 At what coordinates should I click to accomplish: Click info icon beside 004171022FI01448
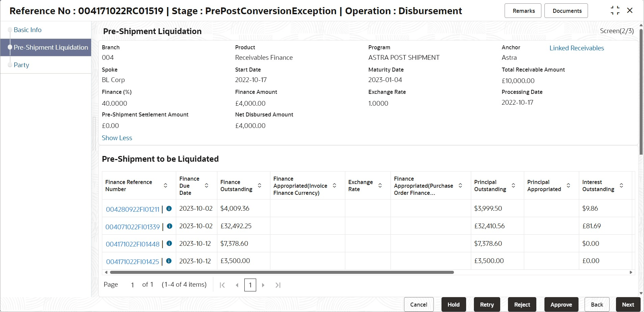[x=169, y=243]
